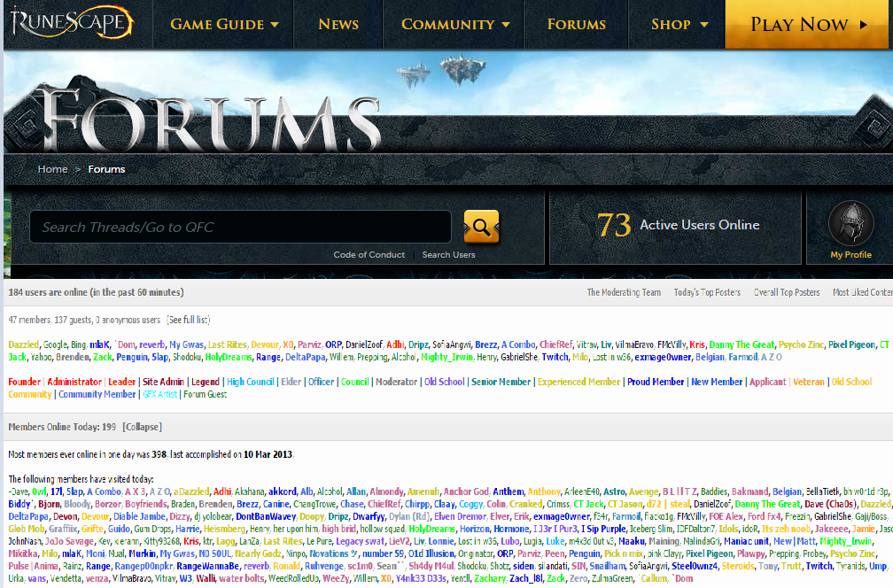Image resolution: width=893 pixels, height=588 pixels.
Task: Open the News menu item
Action: tap(338, 24)
